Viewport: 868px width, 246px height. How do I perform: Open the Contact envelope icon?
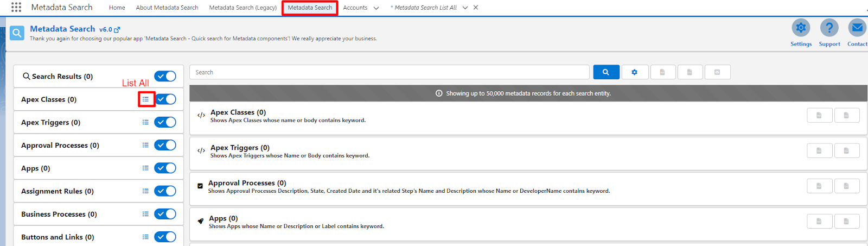(857, 28)
